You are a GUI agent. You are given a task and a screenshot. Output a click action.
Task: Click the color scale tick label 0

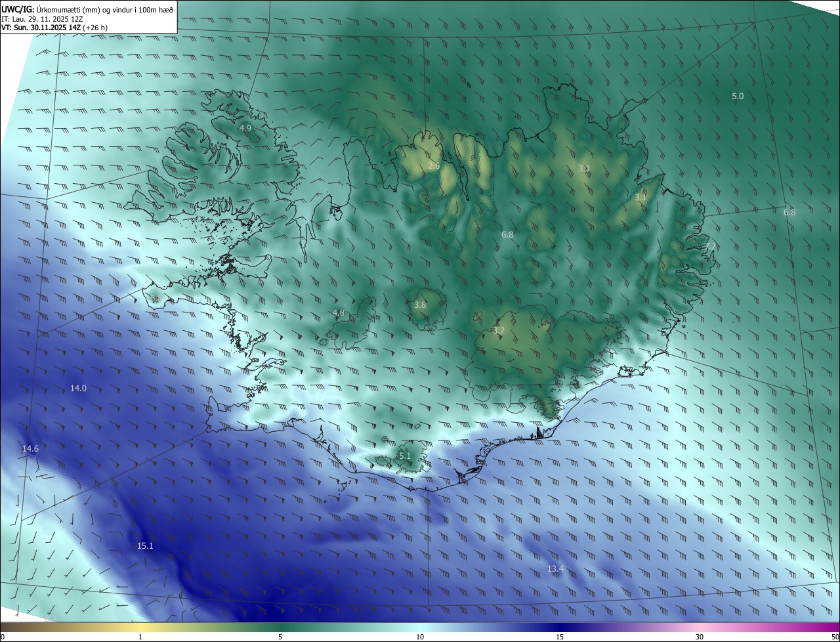[x=3, y=637]
